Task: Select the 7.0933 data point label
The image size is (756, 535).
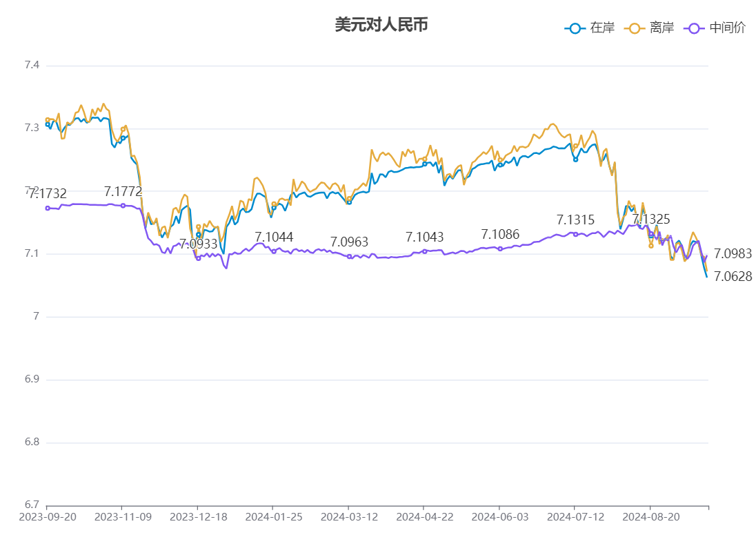Action: click(199, 244)
